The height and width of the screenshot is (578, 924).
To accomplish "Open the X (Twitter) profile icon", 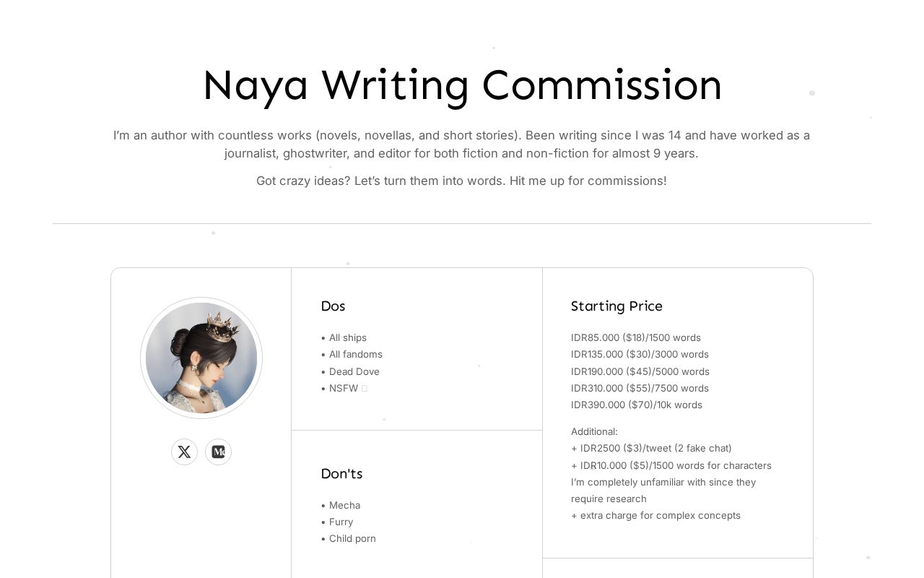I will [x=184, y=452].
